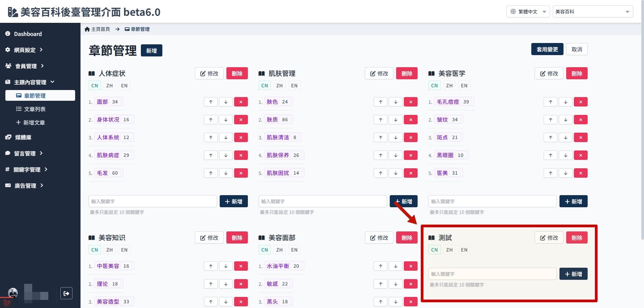Open the 繁體中文 language dropdown

point(528,11)
